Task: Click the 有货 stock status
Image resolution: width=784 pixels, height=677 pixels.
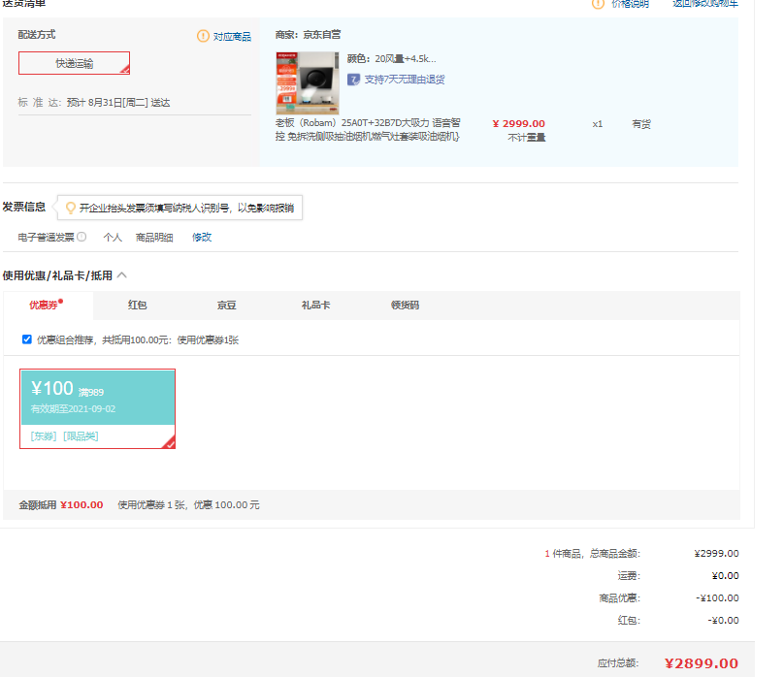Action: click(641, 124)
